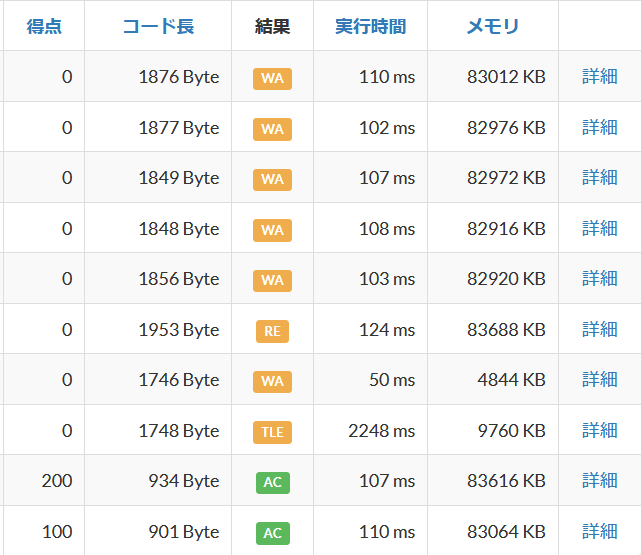The width and height of the screenshot is (641, 555).
Task: Select the 1848 Byte code length cell
Action: (158, 228)
